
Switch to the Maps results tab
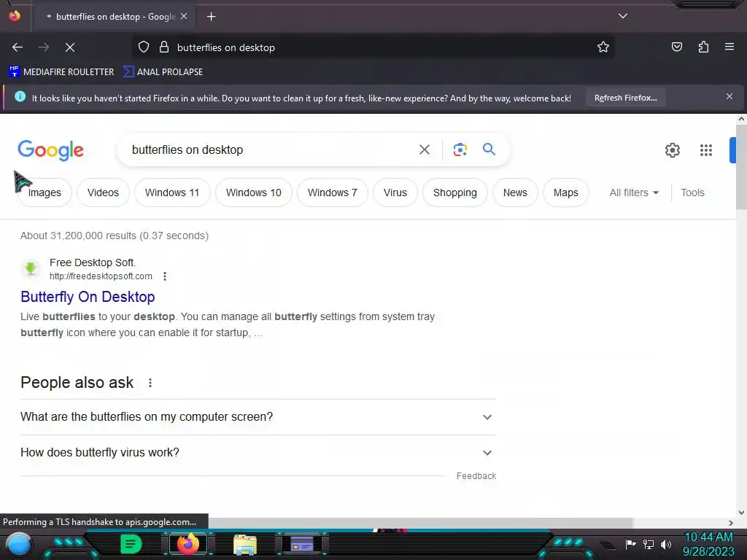565,192
